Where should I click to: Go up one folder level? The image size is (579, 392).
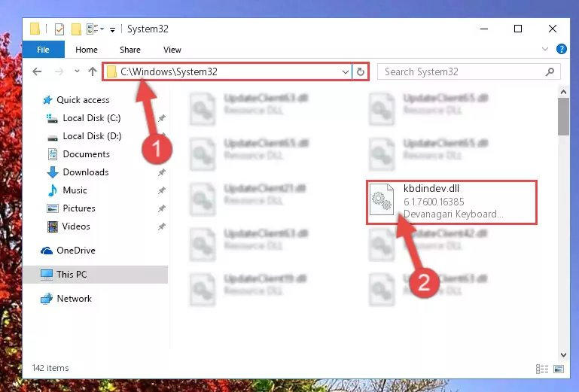tap(93, 71)
